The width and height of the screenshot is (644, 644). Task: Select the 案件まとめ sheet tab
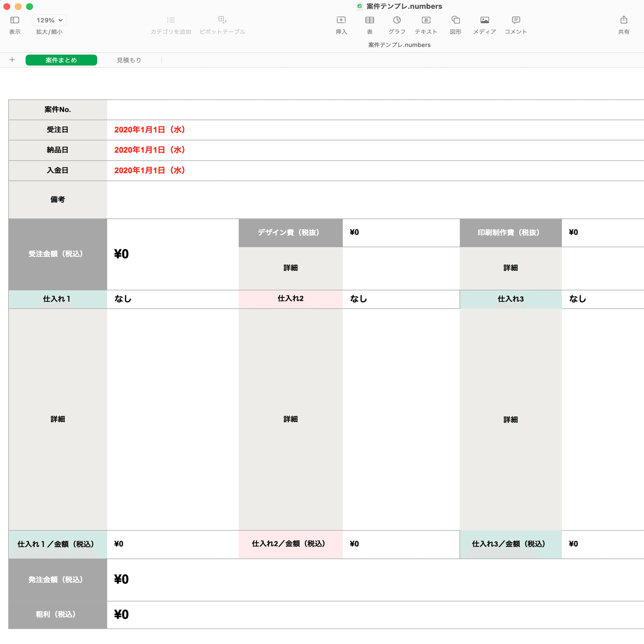pyautogui.click(x=61, y=60)
